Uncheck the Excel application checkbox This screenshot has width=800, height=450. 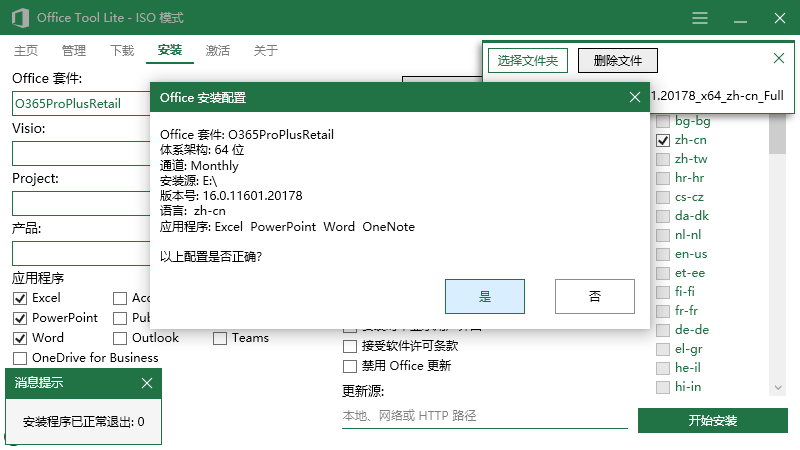coord(20,298)
